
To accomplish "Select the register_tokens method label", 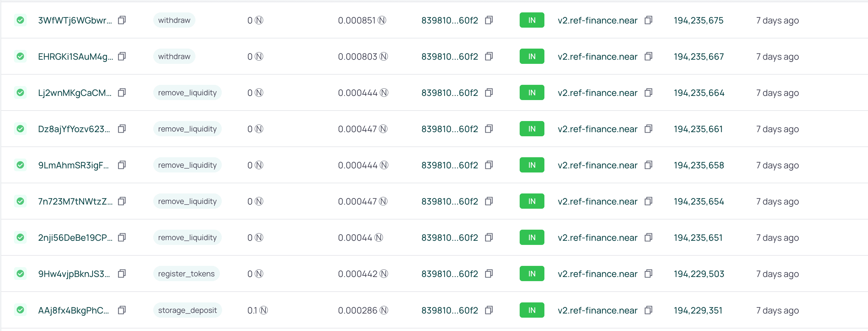I will click(x=186, y=274).
